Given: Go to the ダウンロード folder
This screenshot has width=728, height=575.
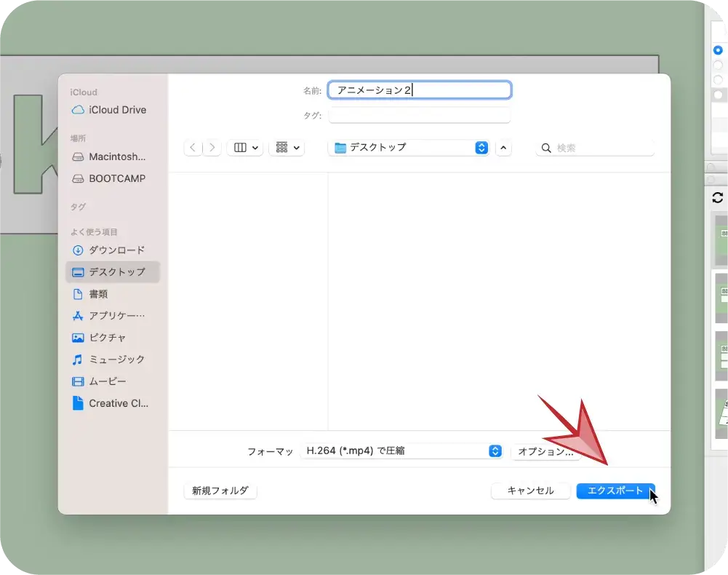Looking at the screenshot, I should pyautogui.click(x=116, y=250).
